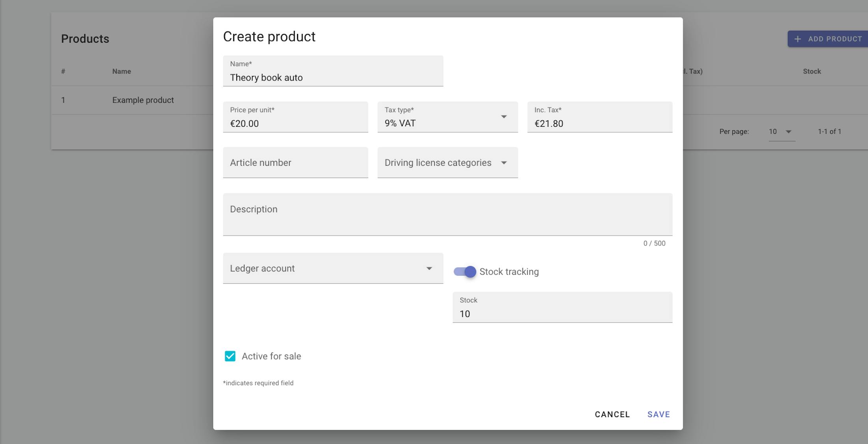Toggle the Stock tracking switch

465,272
